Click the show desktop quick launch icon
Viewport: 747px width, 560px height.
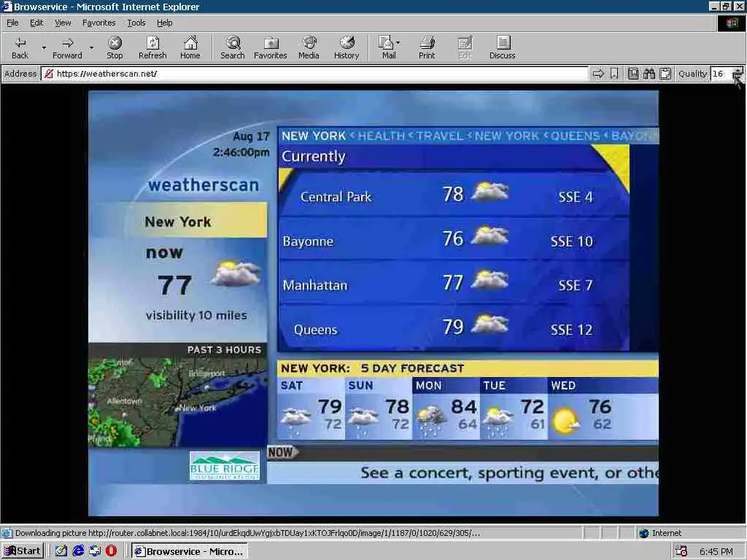[95, 551]
